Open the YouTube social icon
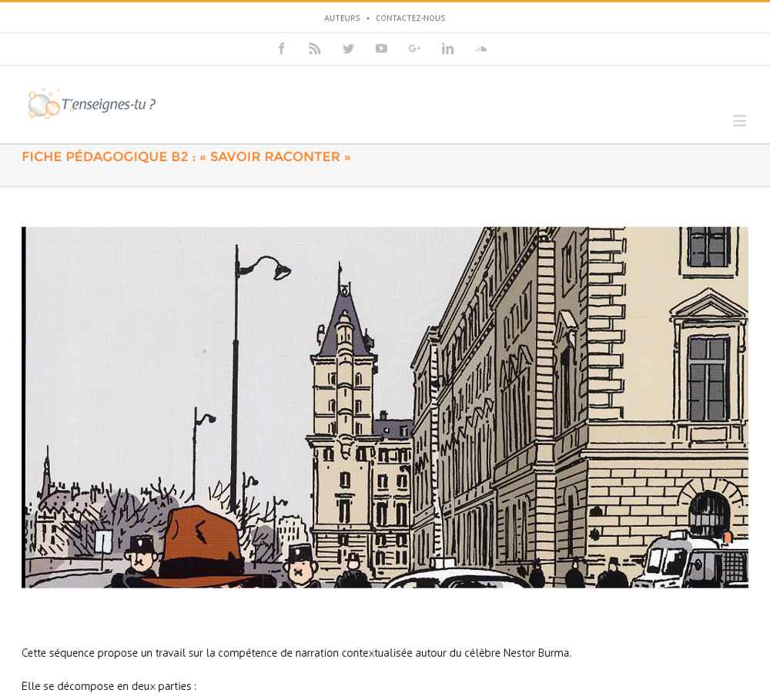 [x=381, y=49]
